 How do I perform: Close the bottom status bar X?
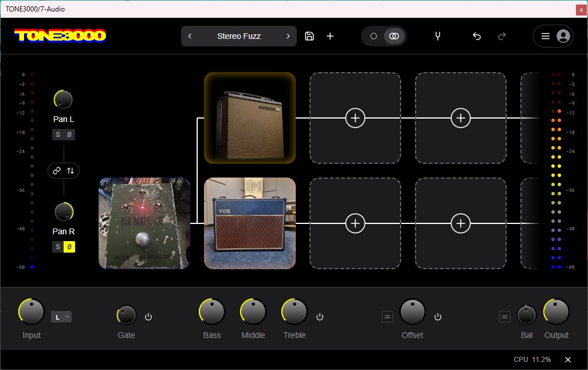568,360
